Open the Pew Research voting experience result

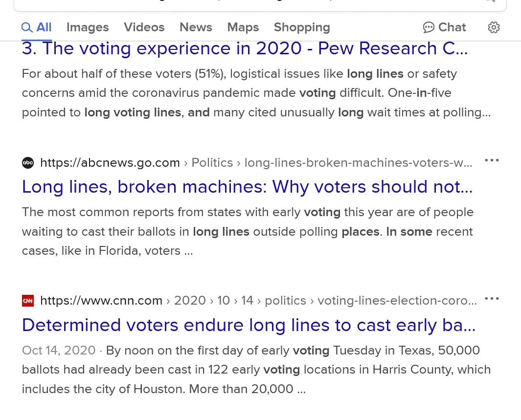245,49
